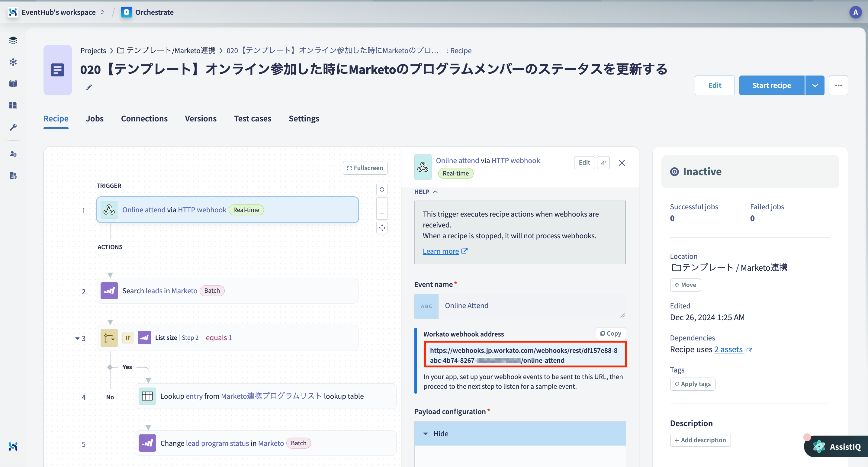Screen dimensions: 868x467
Task: Click the Workato logo at sidebar bottom
Action: point(13,446)
